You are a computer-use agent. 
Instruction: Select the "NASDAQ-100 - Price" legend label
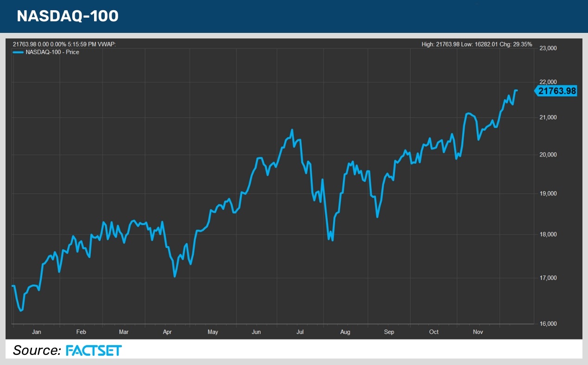pyautogui.click(x=52, y=52)
